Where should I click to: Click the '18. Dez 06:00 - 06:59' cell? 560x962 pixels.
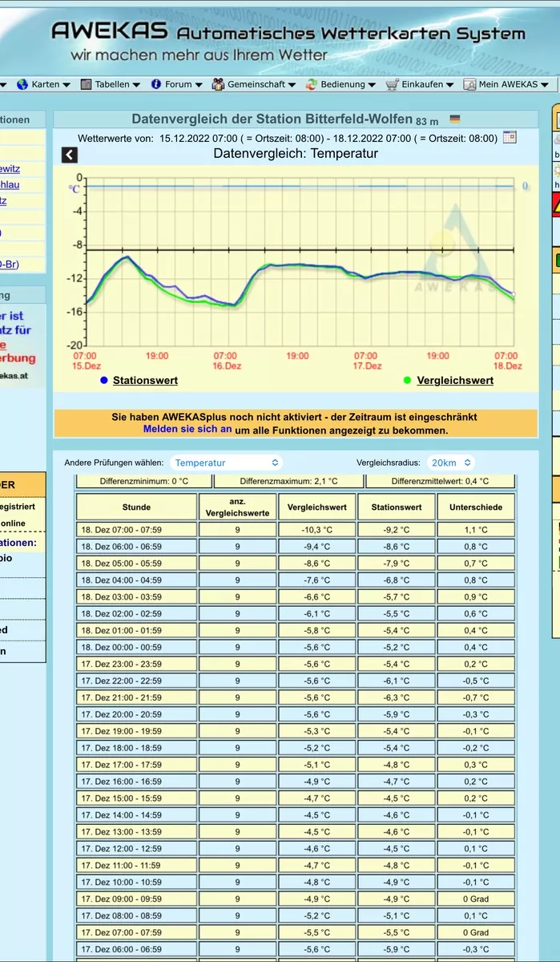(136, 547)
